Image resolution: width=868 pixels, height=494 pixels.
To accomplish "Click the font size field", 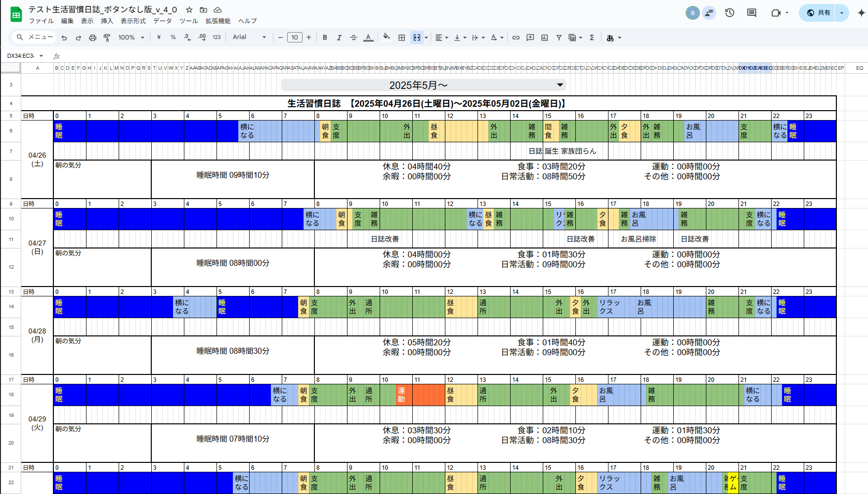I will [x=295, y=38].
